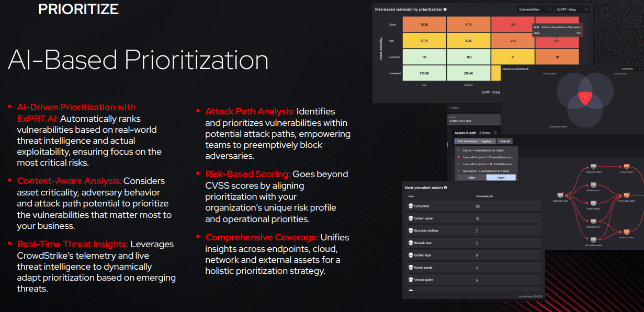This screenshot has width=644, height=312.
Task: Open the ExPRT rating dropdown
Action: tap(573, 9)
